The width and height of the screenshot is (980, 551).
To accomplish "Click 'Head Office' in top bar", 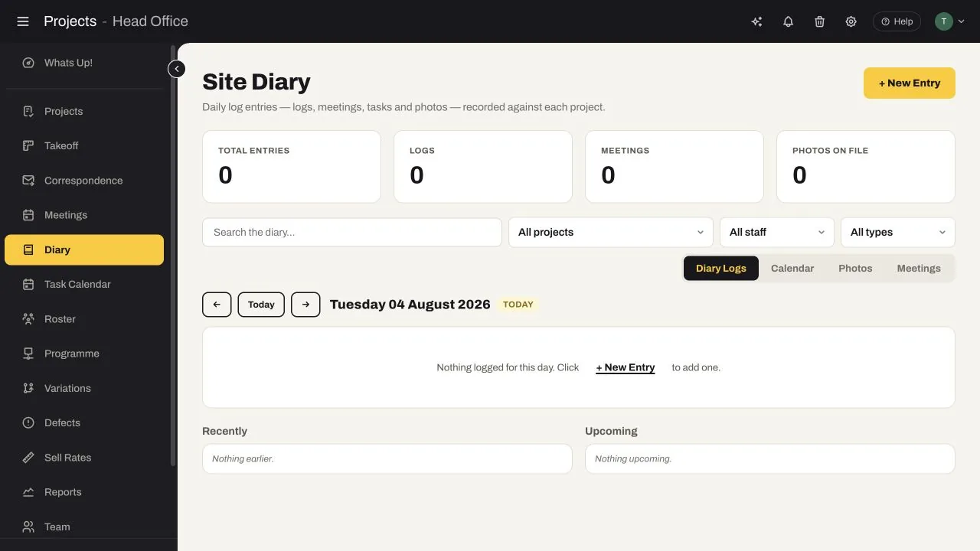I will 150,21.
